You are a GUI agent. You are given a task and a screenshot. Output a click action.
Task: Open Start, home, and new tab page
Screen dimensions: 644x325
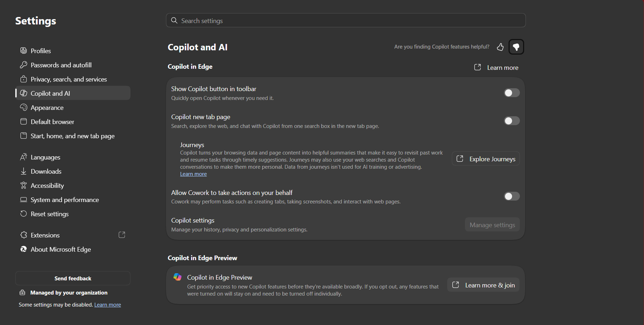73,136
